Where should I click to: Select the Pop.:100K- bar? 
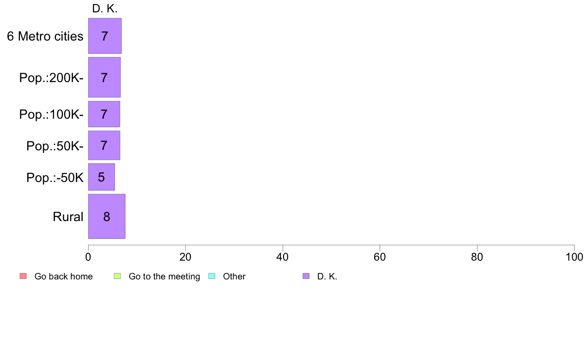click(104, 114)
